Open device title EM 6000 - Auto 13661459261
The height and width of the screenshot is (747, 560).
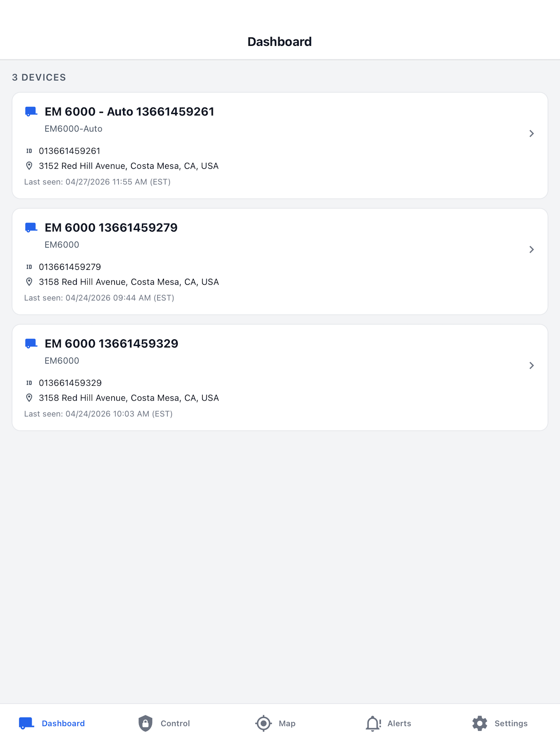130,112
